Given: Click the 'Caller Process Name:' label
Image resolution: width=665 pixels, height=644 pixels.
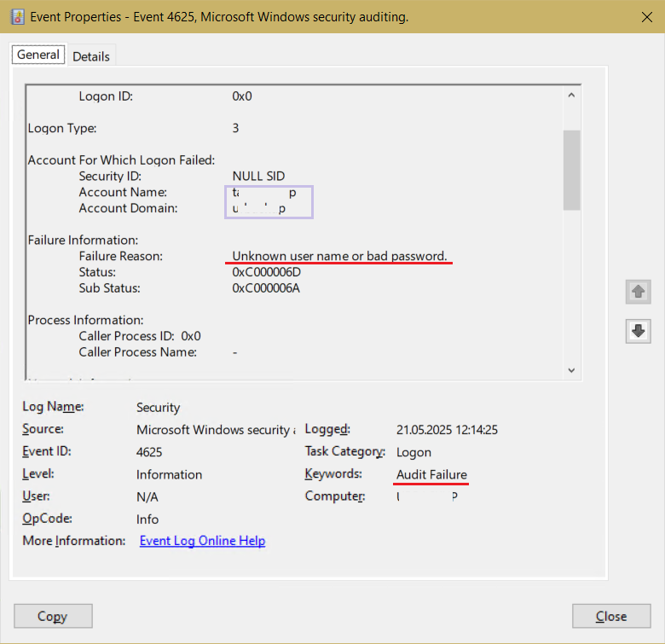Looking at the screenshot, I should coord(138,352).
